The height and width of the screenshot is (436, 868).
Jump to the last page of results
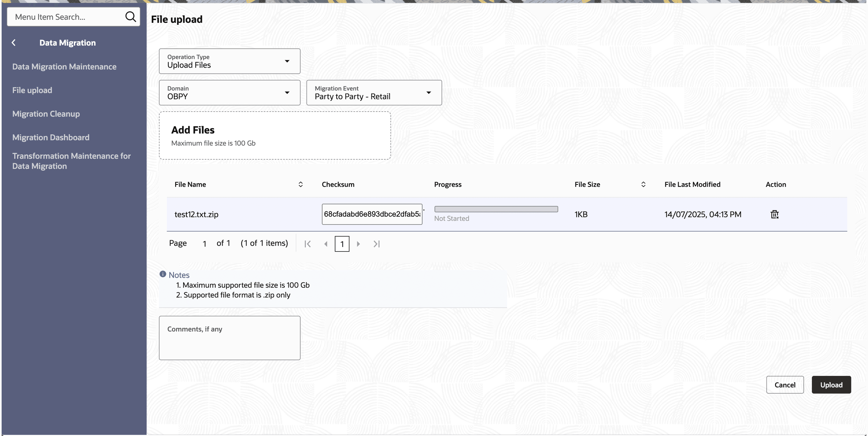[376, 244]
